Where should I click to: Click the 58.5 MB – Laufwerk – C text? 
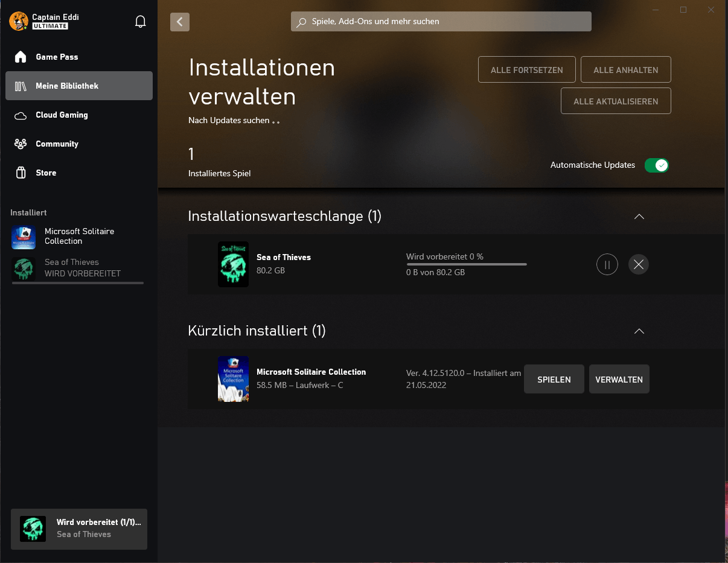(300, 385)
